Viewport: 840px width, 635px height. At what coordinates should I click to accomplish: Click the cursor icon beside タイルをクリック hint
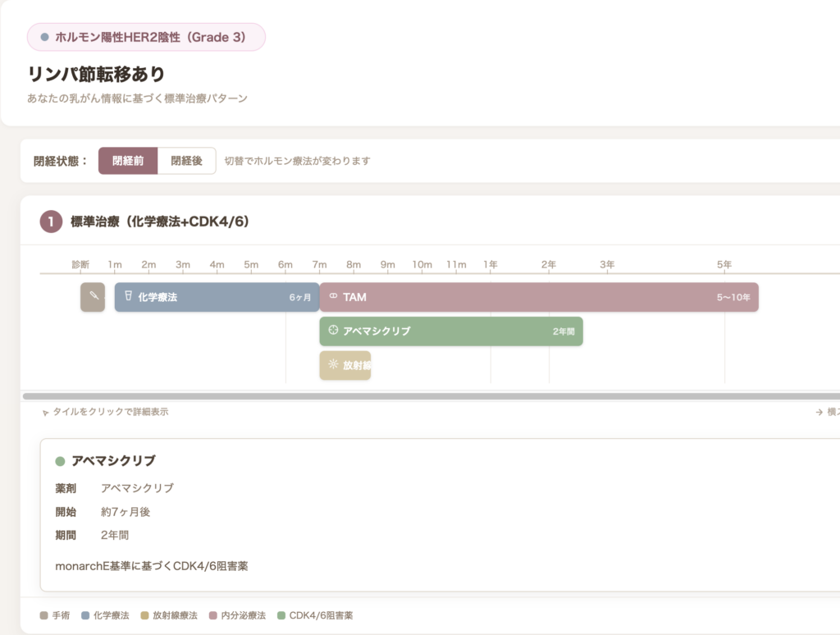(x=45, y=413)
